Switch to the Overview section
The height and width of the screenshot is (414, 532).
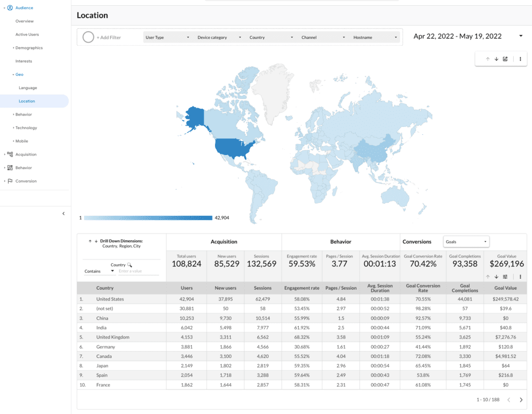(24, 21)
